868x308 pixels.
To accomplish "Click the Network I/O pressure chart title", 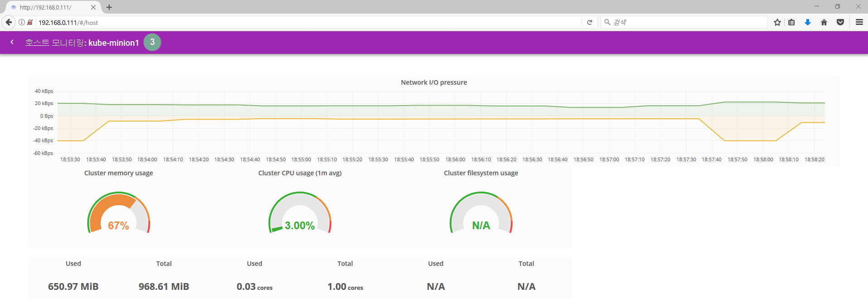I will click(434, 82).
